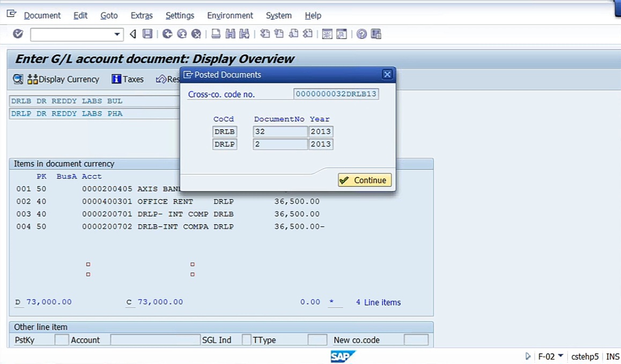This screenshot has height=364, width=621.
Task: Click the Create New Session icon
Action: click(327, 34)
